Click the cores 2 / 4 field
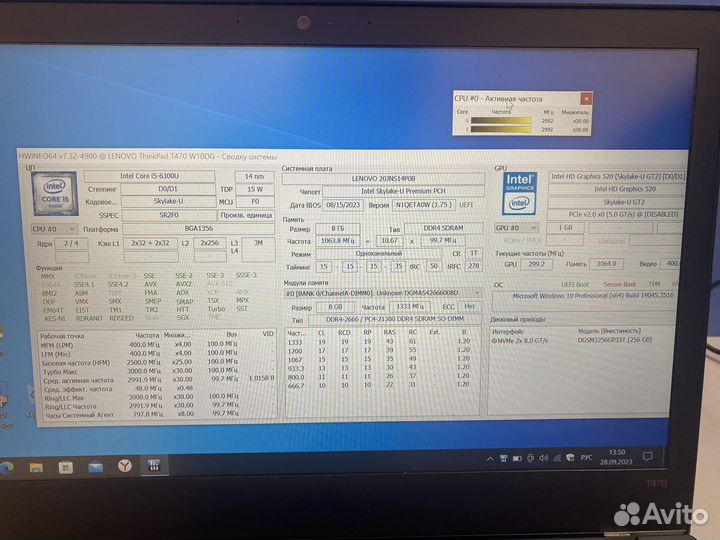Image resolution: width=720 pixels, height=540 pixels. pos(71,243)
